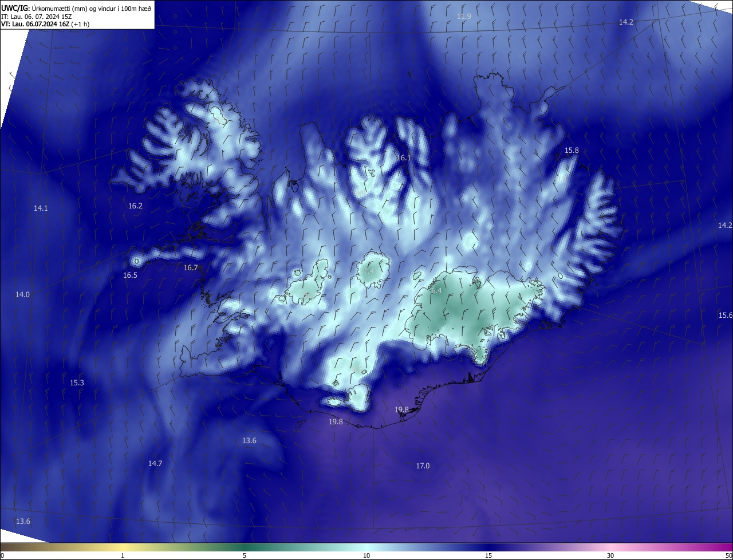Select the 14.0 map value
Screen dimensions: 733x560
pos(22,294)
